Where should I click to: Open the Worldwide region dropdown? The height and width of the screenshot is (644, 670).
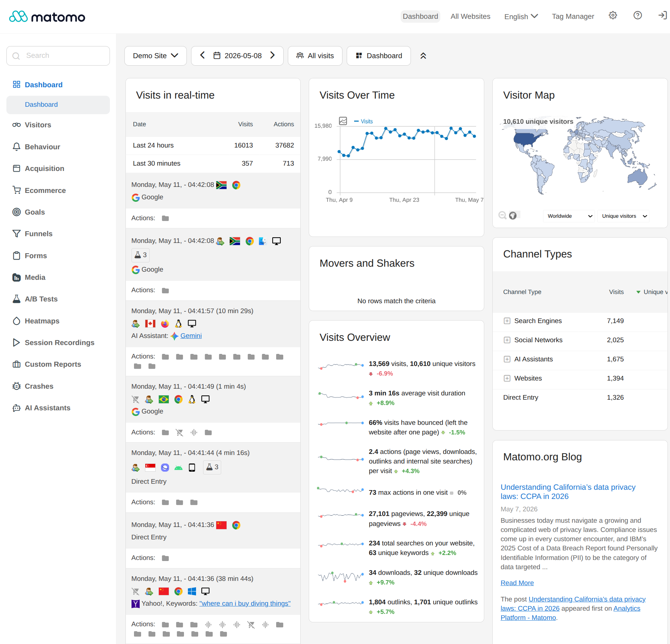pos(569,216)
